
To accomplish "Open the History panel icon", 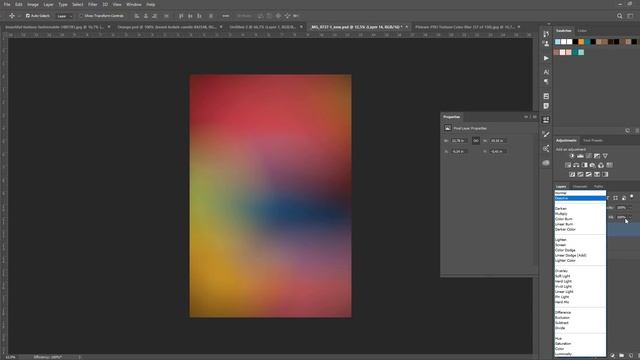I will click(x=546, y=34).
